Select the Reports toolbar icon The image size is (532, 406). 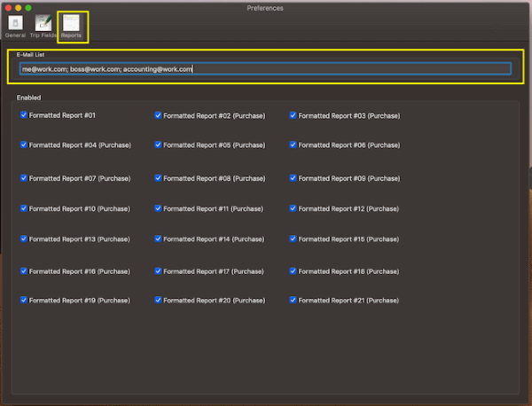[71, 25]
